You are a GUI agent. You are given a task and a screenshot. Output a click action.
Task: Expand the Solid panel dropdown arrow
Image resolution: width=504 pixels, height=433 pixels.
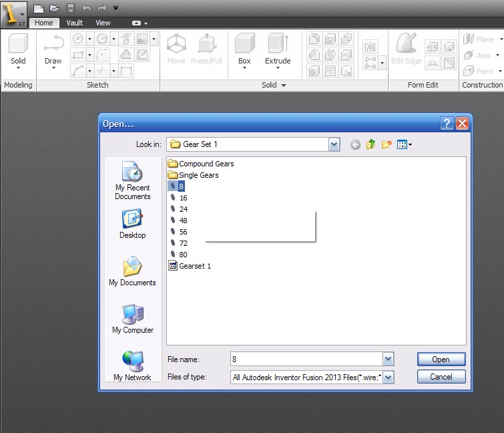[x=284, y=86]
